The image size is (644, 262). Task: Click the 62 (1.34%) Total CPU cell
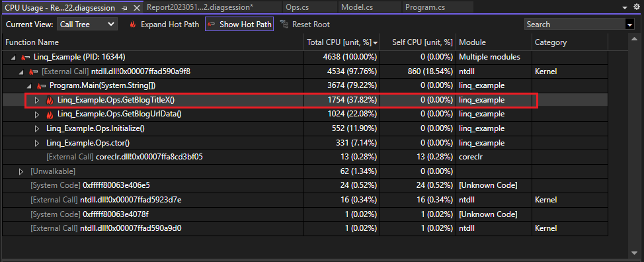[x=342, y=171]
